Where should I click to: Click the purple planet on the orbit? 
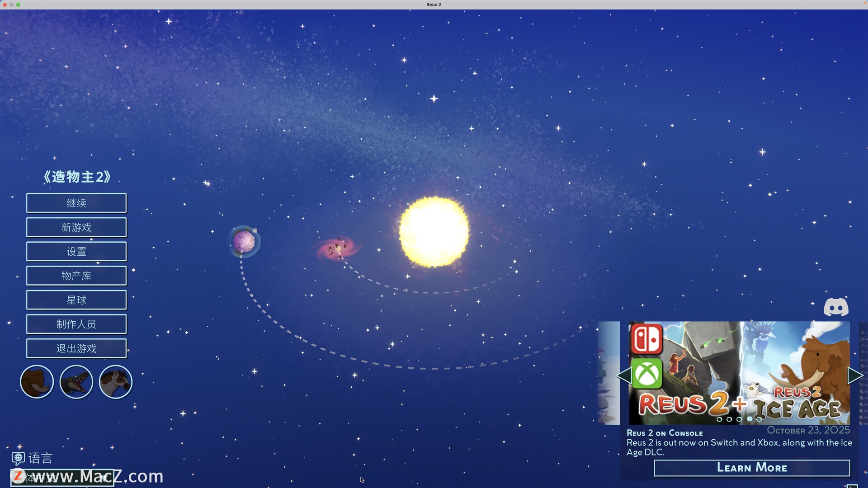244,241
